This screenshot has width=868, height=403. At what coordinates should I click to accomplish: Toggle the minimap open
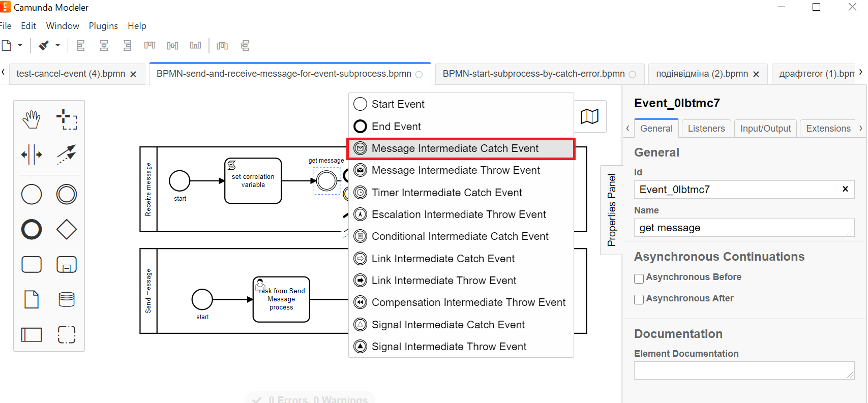coord(590,116)
